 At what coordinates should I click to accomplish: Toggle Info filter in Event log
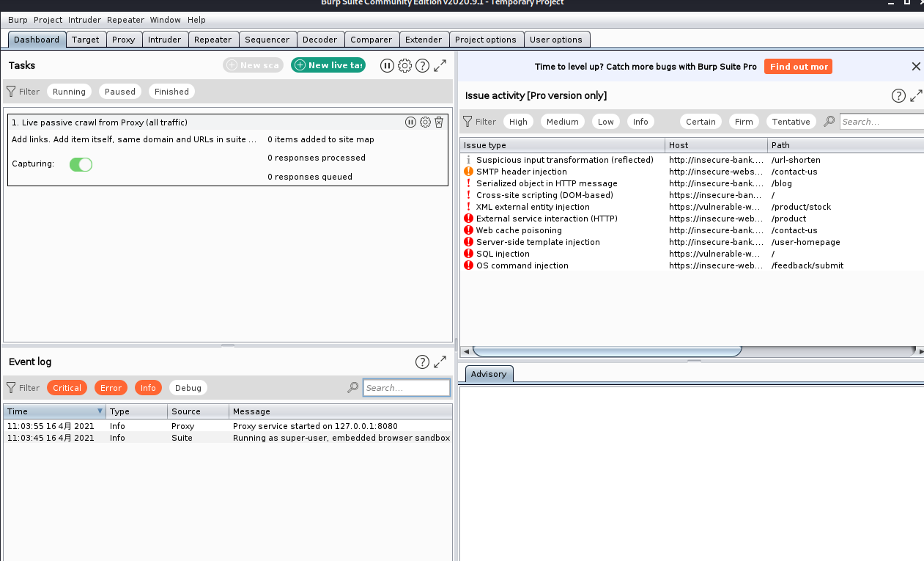148,388
